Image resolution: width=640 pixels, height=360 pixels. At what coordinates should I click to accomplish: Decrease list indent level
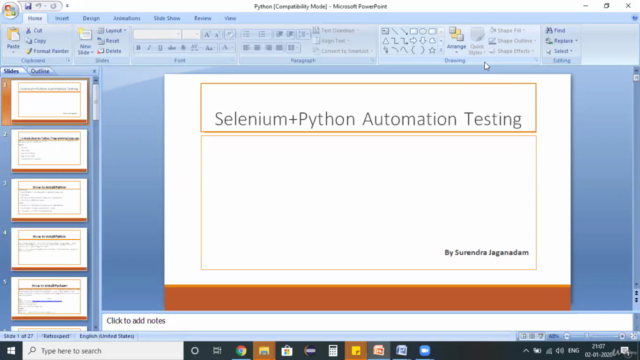[x=279, y=34]
